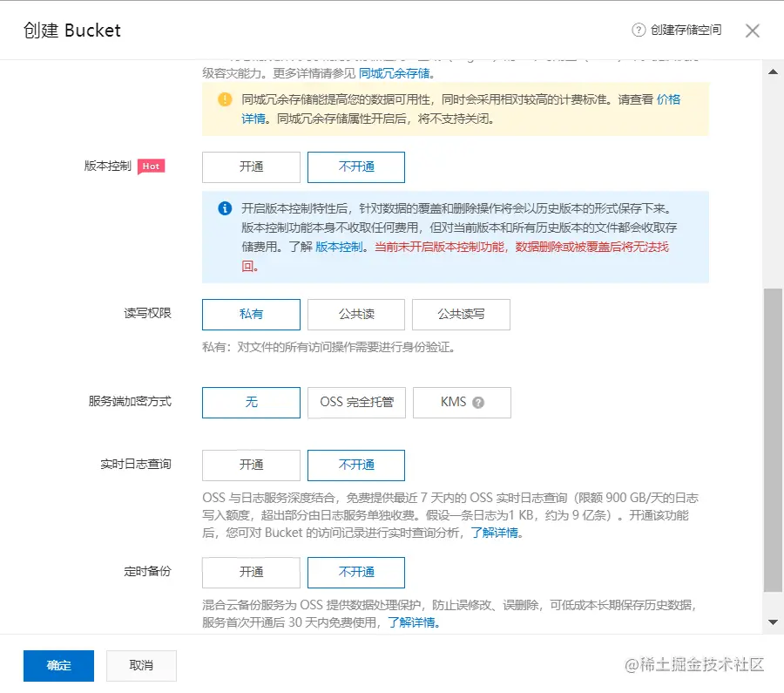Open the 版本控制 link in blue notice
Screen dimensions: 784x693
[x=339, y=247]
